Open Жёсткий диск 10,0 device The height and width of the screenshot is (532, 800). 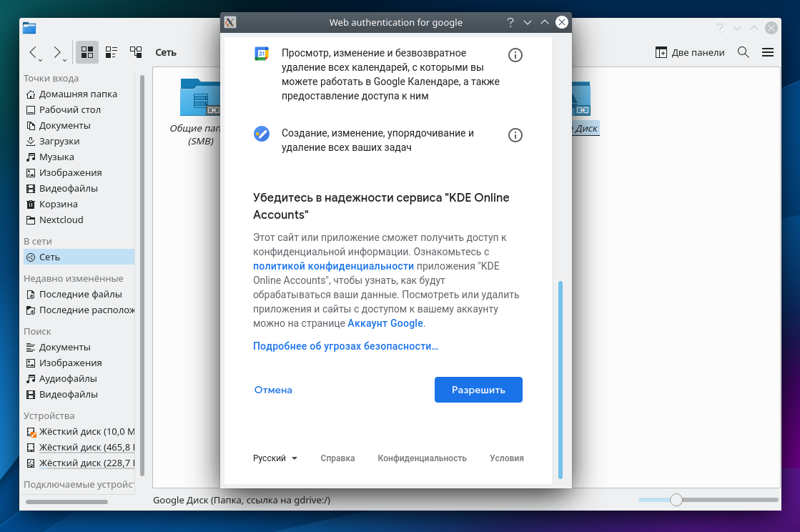click(x=79, y=431)
